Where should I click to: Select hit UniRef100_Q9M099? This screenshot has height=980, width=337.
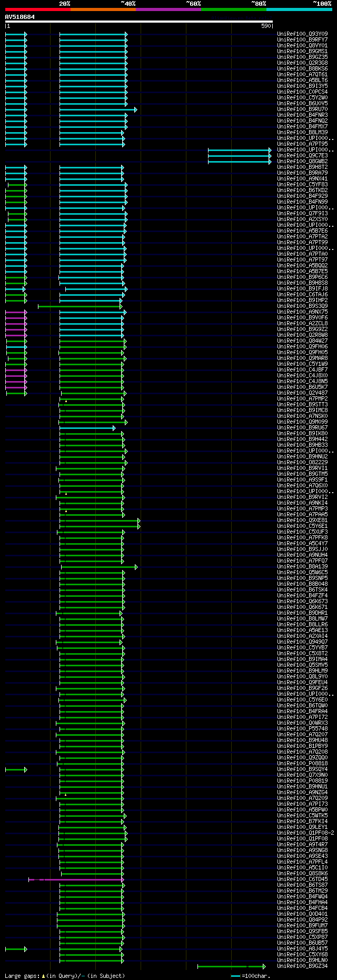pos(302,422)
